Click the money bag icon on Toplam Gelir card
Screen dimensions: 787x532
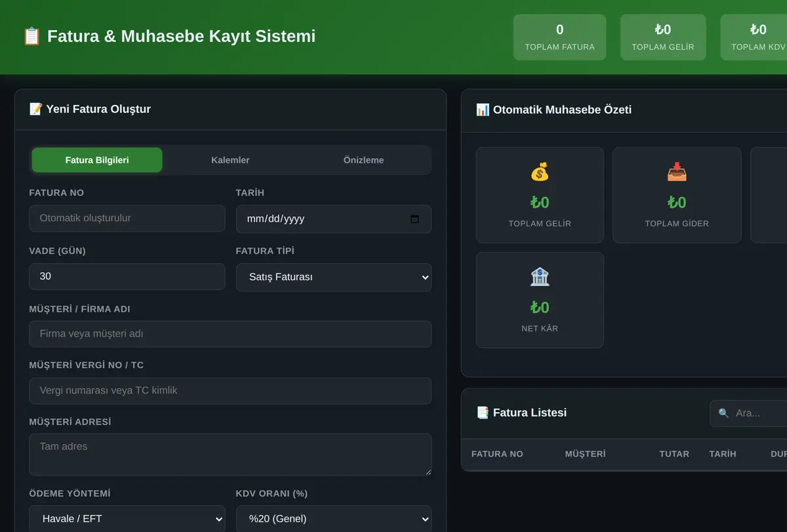540,173
